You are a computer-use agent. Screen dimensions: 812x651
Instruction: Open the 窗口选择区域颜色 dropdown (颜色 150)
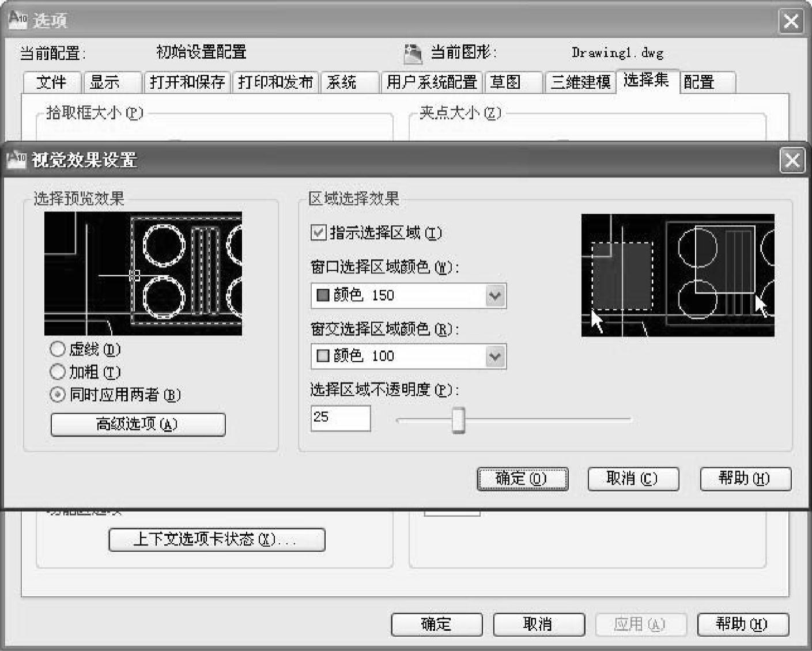coord(408,296)
